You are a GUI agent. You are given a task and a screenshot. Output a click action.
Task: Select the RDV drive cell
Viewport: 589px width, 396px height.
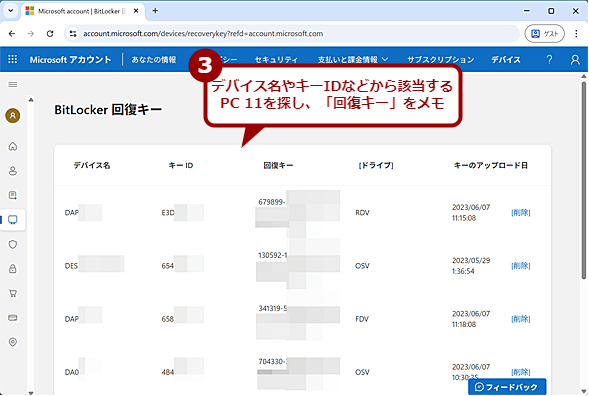pos(362,213)
